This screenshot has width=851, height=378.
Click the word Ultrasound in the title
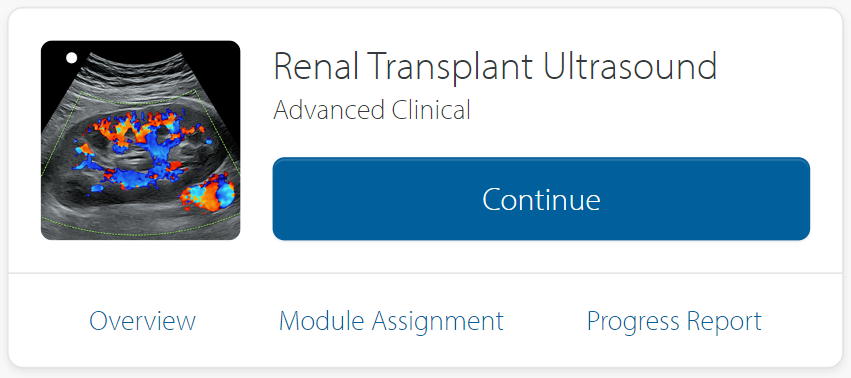630,66
